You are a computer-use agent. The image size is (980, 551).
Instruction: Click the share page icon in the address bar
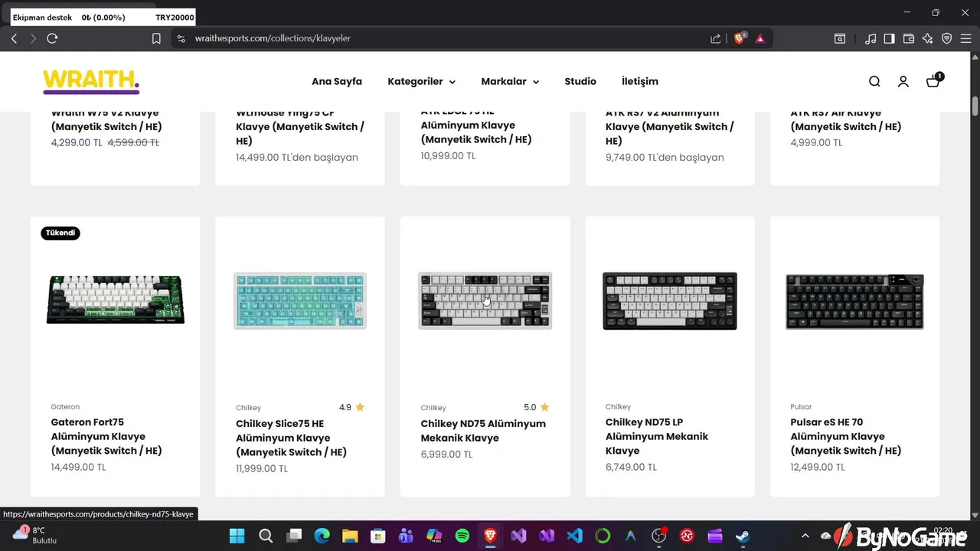(716, 38)
